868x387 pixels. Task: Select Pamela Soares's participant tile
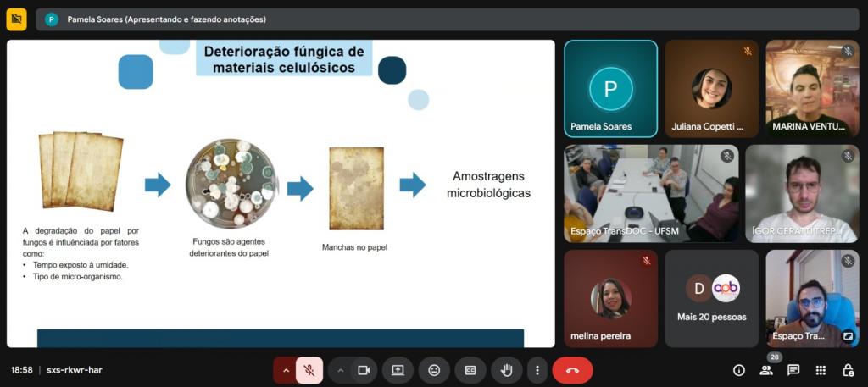610,89
